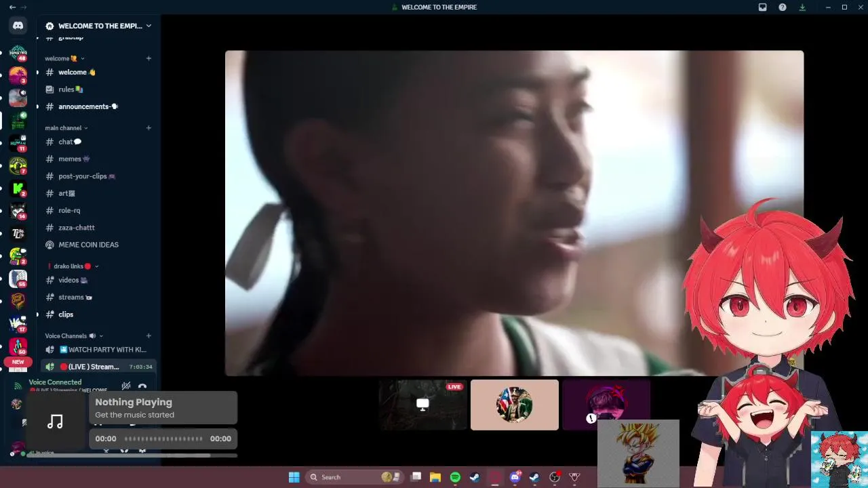Click the Nothing Playing music widget title
This screenshot has height=488, width=868.
point(134,402)
